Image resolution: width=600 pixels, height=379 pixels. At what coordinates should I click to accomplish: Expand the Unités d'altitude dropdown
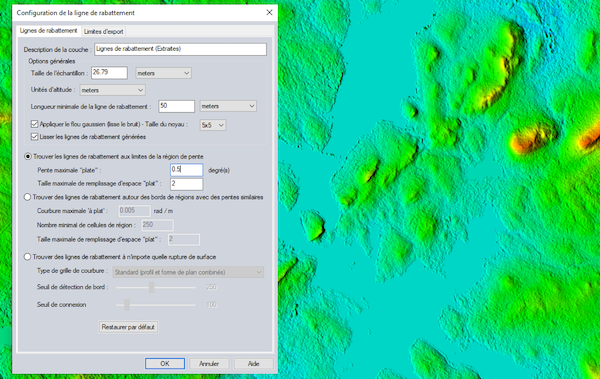point(112,90)
